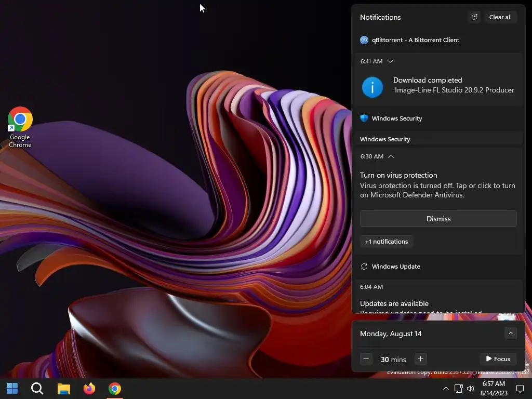532x399 pixels.
Task: Dismiss the virus protection notification
Action: click(438, 219)
